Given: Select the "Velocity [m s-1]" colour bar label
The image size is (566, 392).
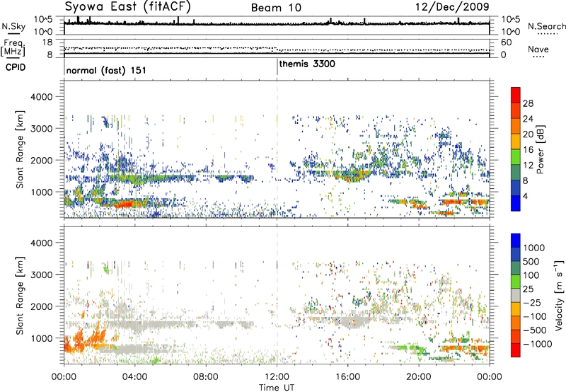Looking at the screenshot, I should [559, 295].
